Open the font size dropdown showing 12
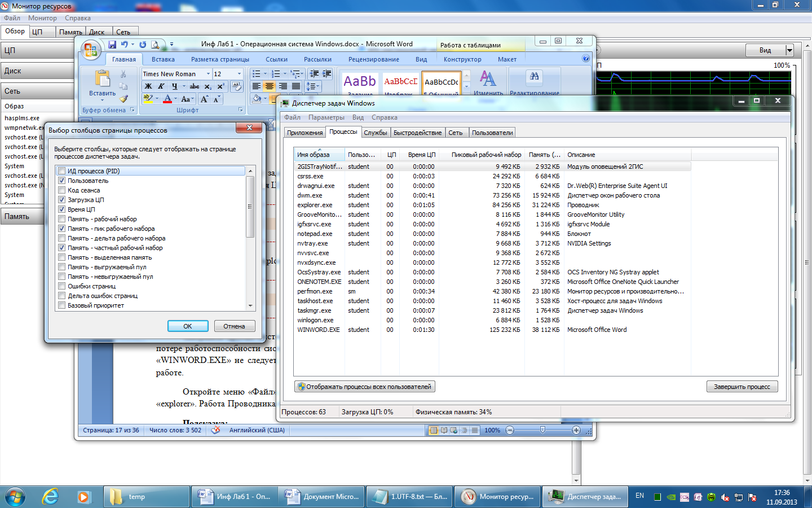Screen dimensions: 812x508 coord(239,74)
